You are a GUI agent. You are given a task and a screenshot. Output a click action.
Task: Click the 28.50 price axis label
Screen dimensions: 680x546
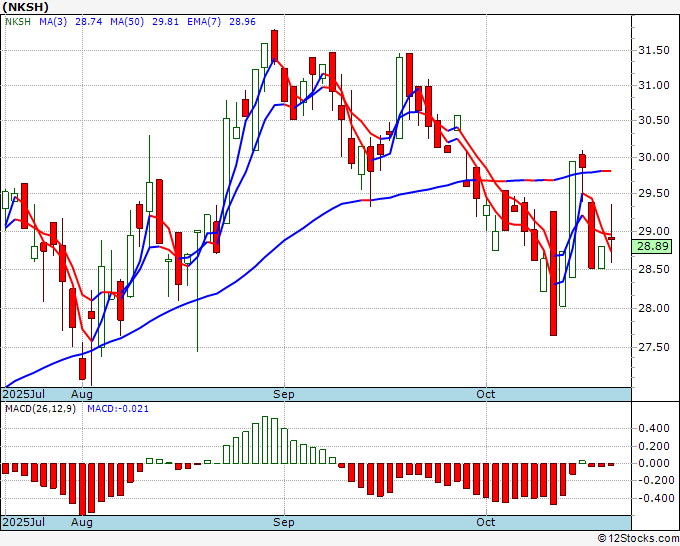coord(654,269)
